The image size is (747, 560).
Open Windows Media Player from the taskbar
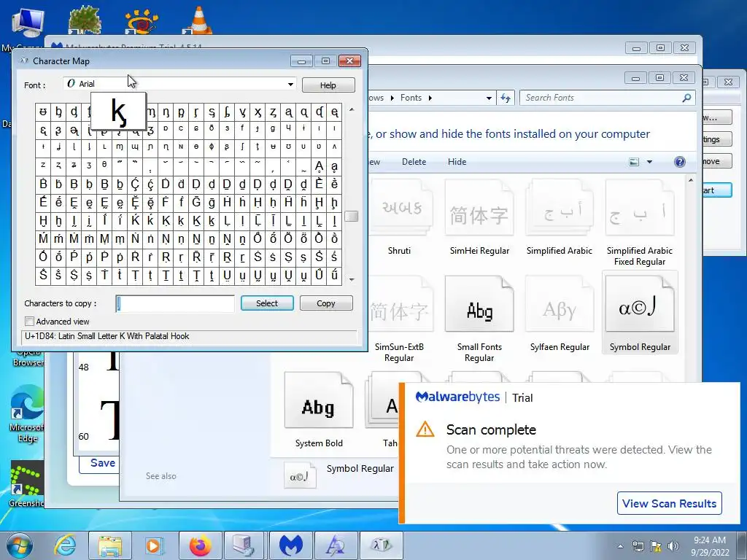(155, 545)
